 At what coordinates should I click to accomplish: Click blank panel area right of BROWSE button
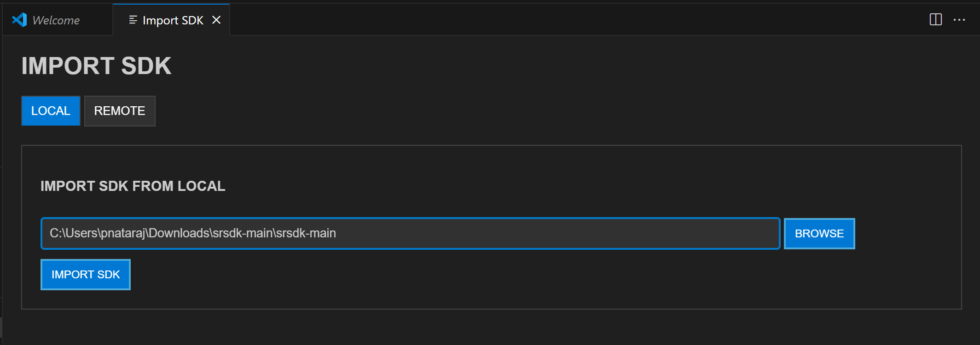click(907, 233)
